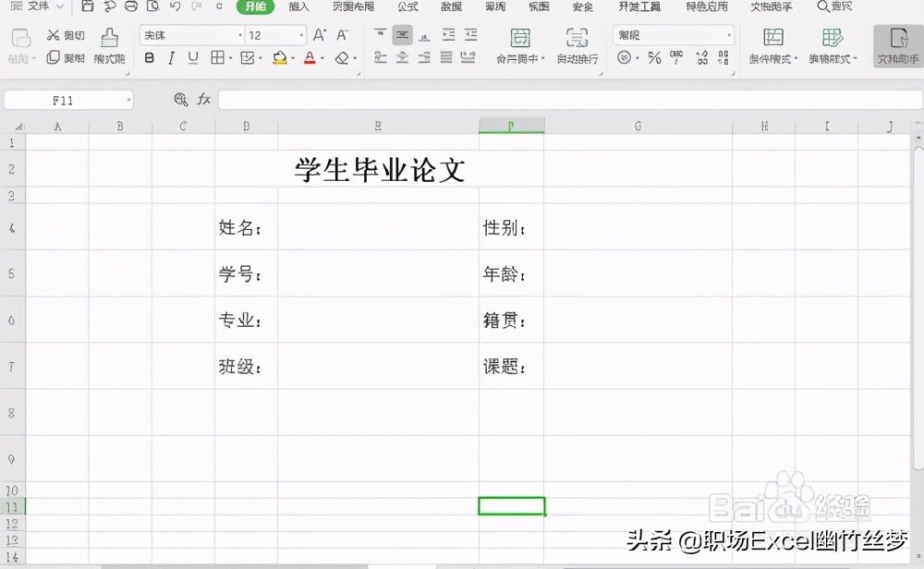
Task: Switch to the 插入 ribbon tab
Action: (298, 7)
